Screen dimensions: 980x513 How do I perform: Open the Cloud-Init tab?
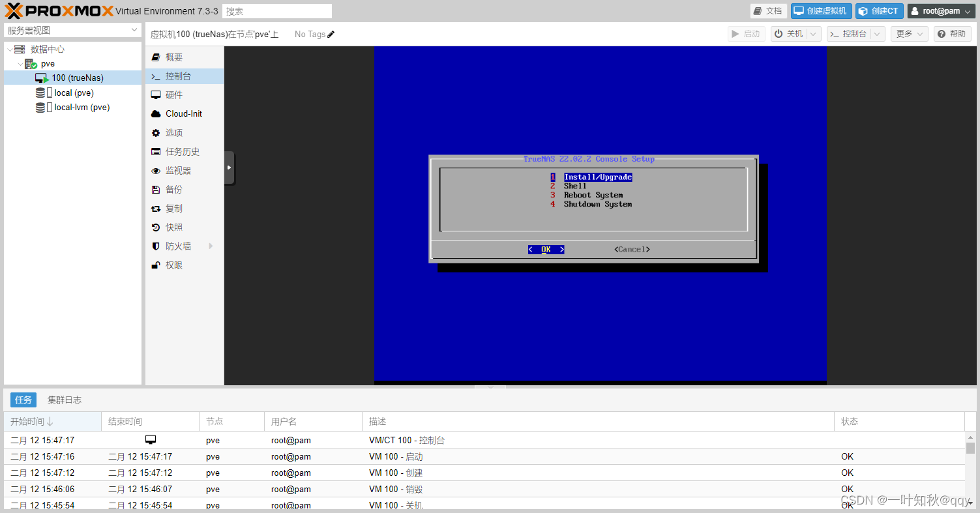point(184,113)
